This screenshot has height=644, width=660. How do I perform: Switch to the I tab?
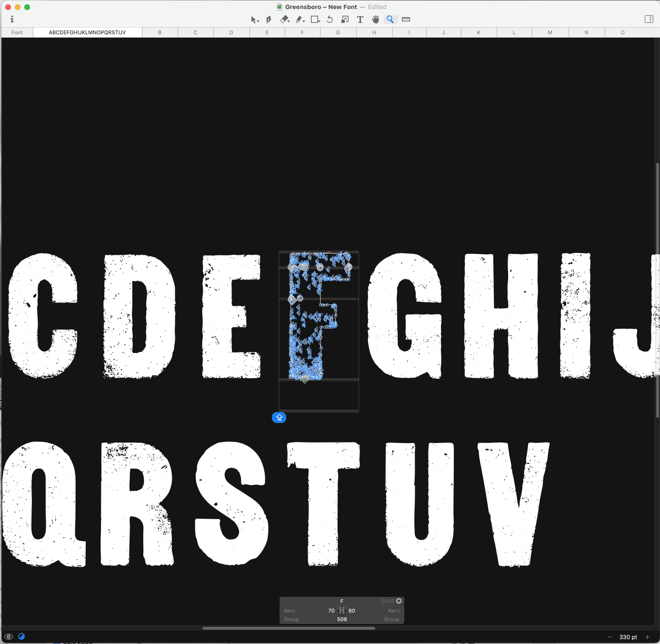click(409, 32)
